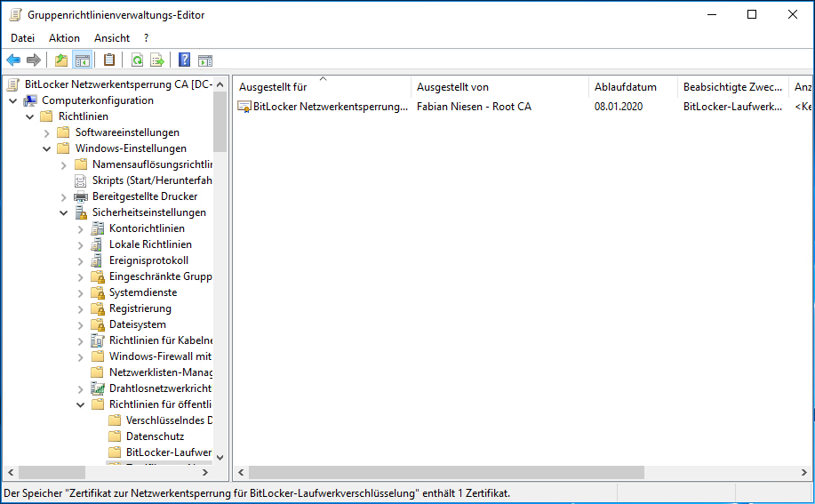Click the 08.01.2020 expiry date cell

[619, 107]
